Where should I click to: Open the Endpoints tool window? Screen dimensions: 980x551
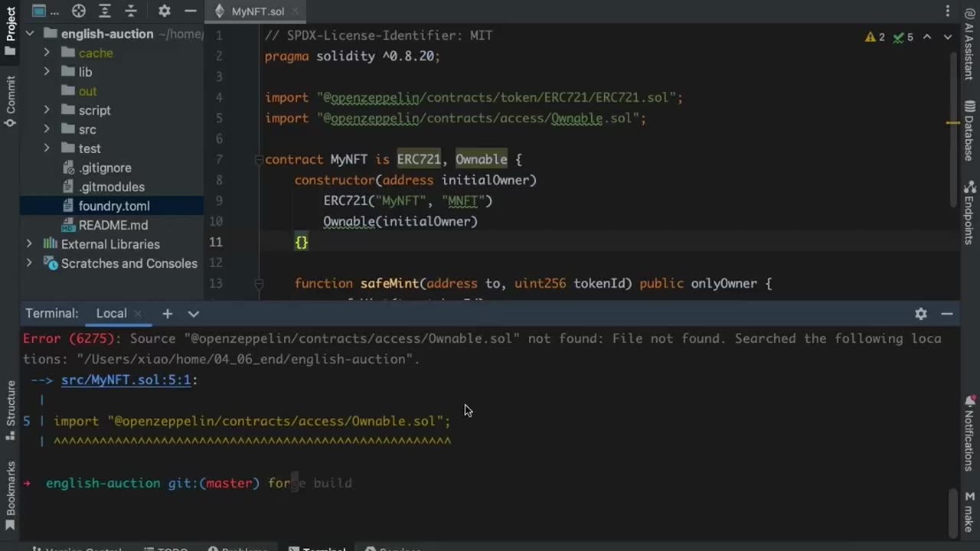pos(969,214)
